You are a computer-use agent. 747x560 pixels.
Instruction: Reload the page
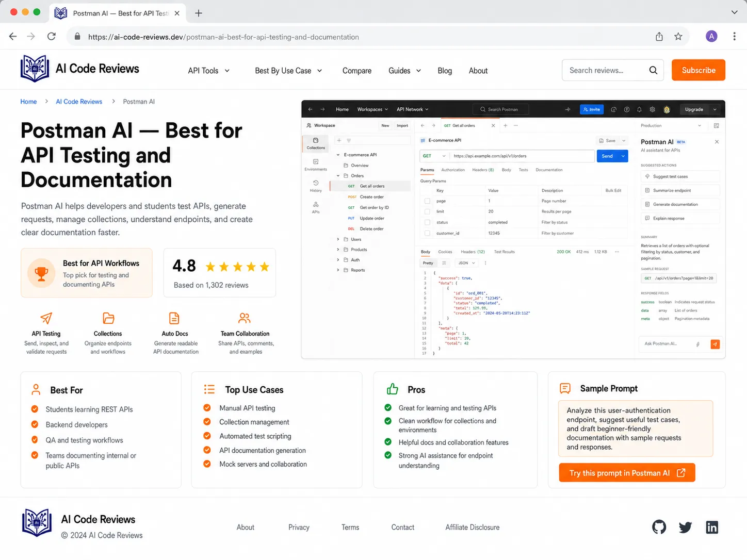point(51,37)
